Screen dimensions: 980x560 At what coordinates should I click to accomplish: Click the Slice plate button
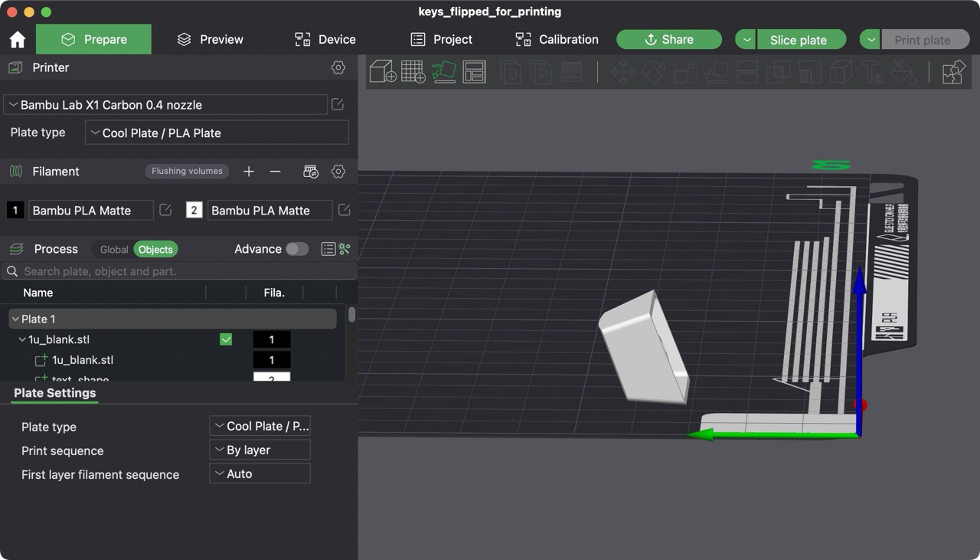[x=800, y=40]
